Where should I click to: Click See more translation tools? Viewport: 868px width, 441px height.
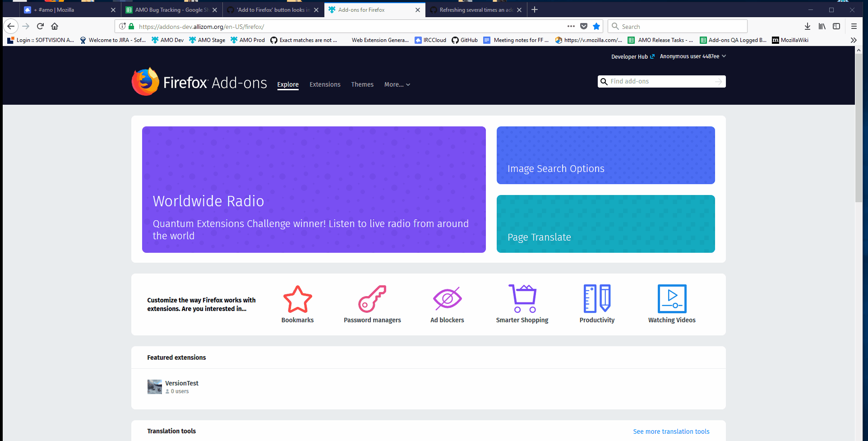coord(671,432)
